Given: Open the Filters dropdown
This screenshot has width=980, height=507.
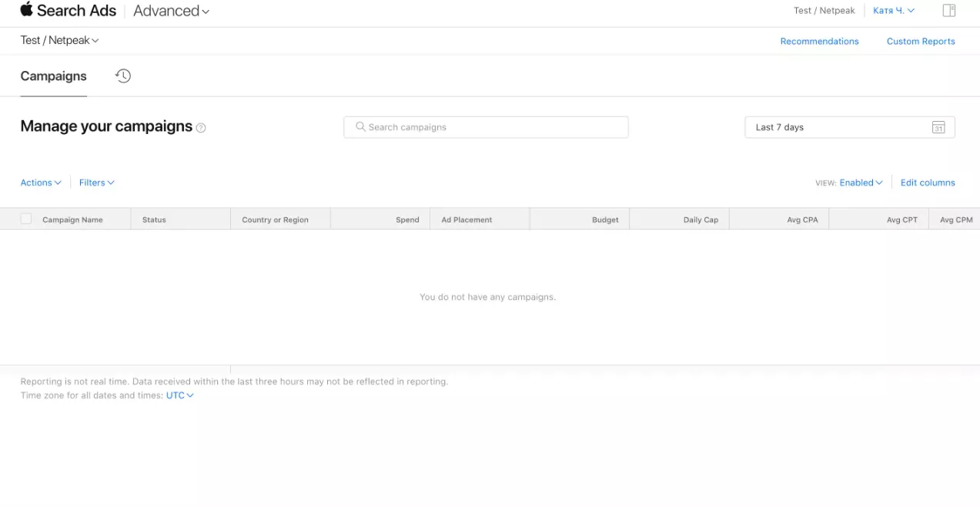Looking at the screenshot, I should pos(97,183).
